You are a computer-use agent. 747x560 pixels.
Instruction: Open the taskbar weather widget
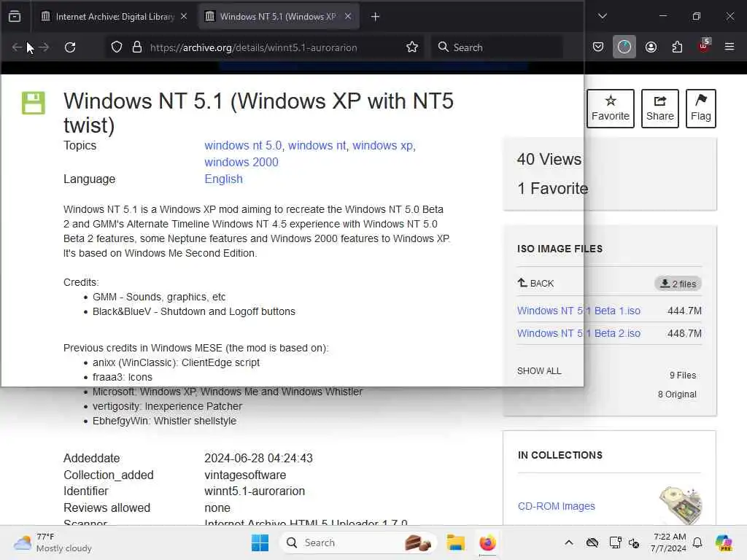[x=53, y=542]
